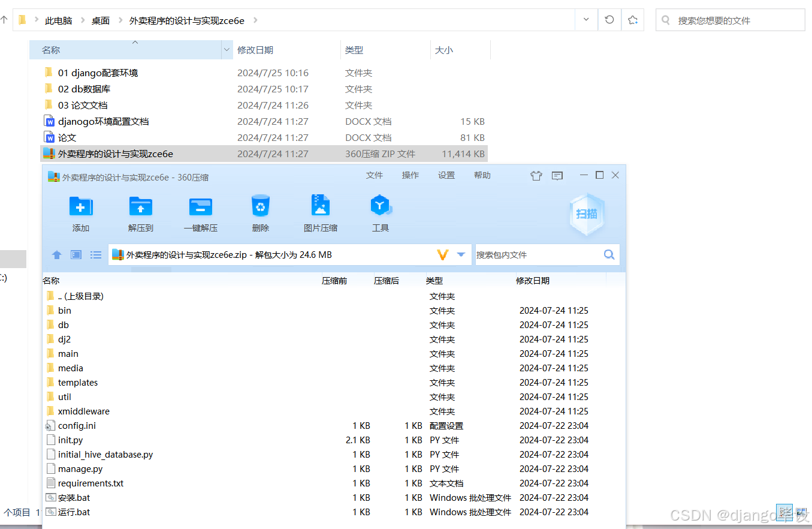This screenshot has width=812, height=529.
Task: Click the refresh icon in Explorer address bar
Action: point(609,20)
